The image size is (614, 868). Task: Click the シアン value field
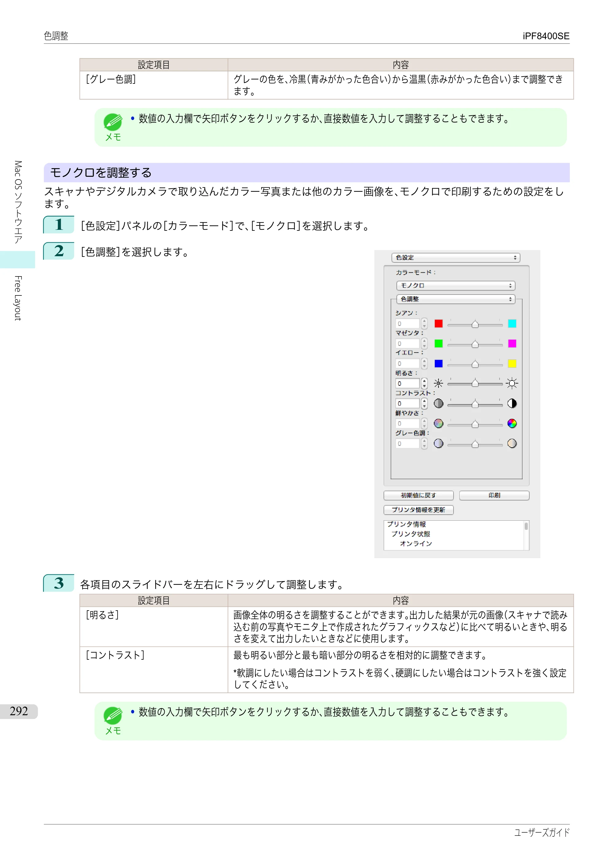tap(407, 324)
